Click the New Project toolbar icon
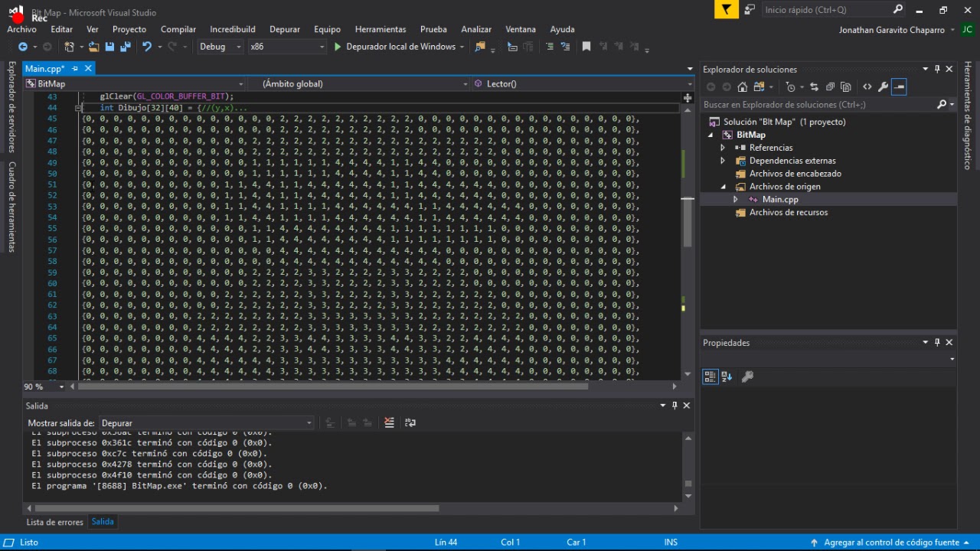This screenshot has height=551, width=980. click(69, 47)
